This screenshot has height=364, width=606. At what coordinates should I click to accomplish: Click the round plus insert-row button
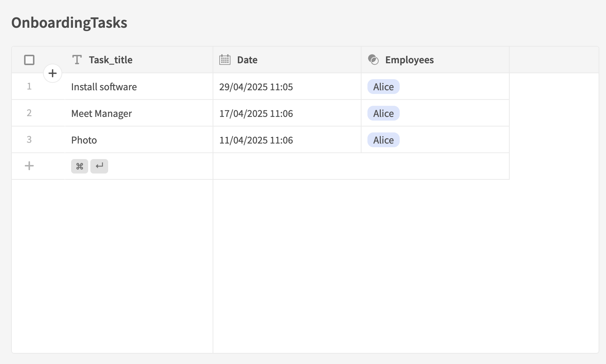[53, 73]
